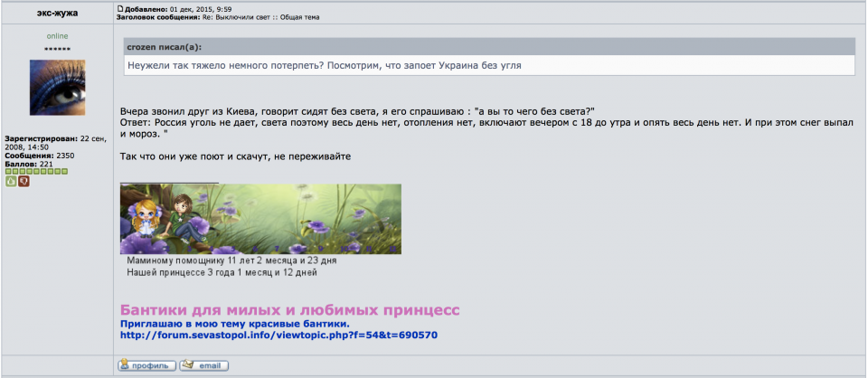Click the green online status label

(x=57, y=36)
